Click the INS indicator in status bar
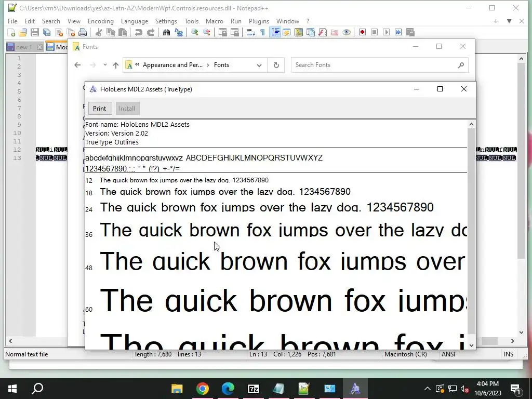The width and height of the screenshot is (532, 399). pyautogui.click(x=509, y=354)
